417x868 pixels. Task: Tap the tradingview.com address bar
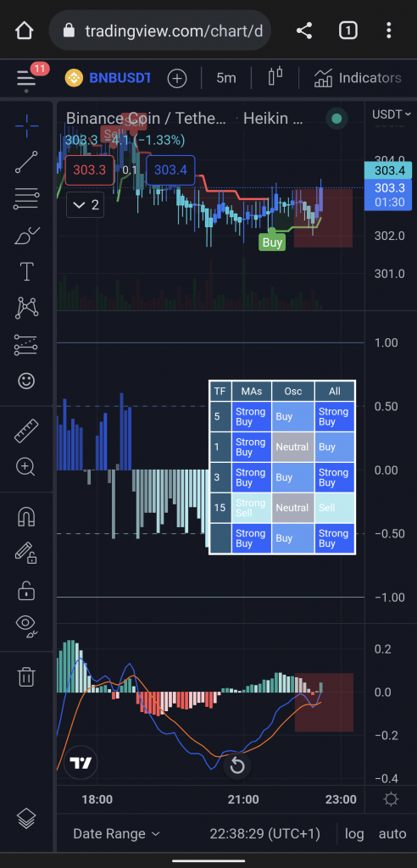coord(159,31)
